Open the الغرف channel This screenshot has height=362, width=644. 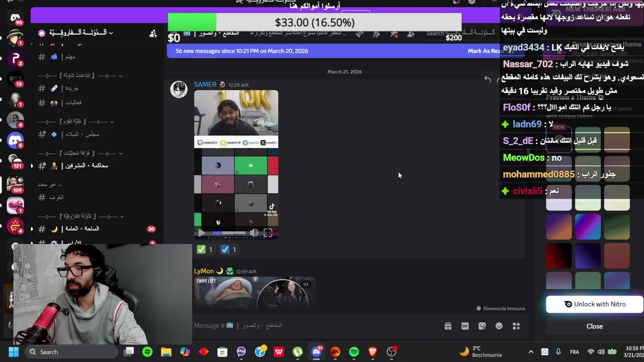(96, 197)
